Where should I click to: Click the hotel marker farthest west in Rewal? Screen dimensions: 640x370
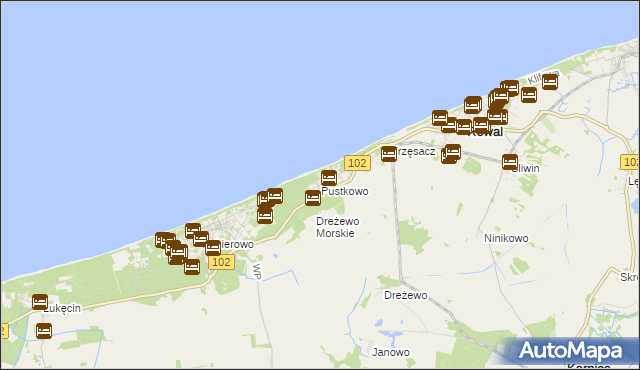pyautogui.click(x=440, y=118)
